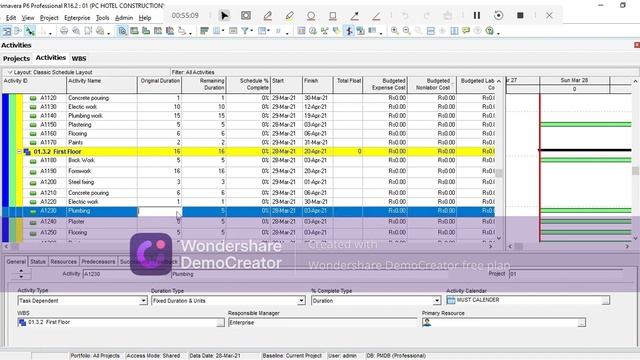Open the Admin menu
The image size is (640, 360).
124,18
